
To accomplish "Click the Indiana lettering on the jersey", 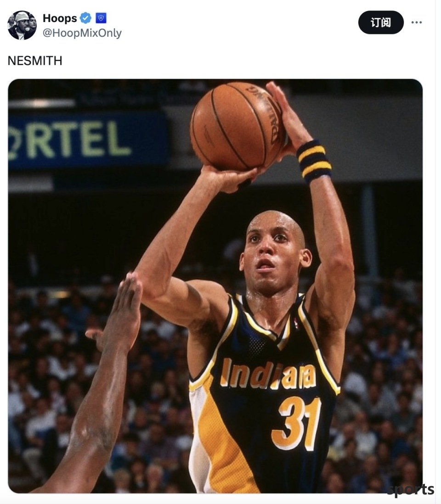I will tap(268, 374).
